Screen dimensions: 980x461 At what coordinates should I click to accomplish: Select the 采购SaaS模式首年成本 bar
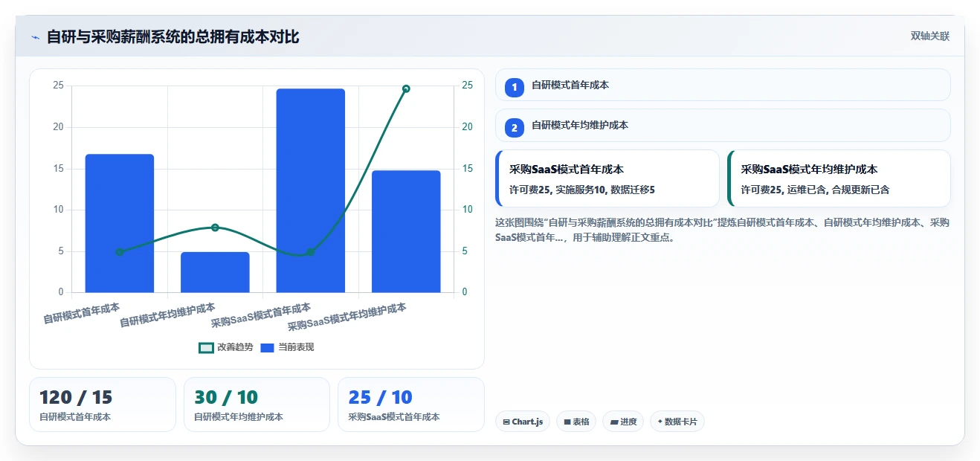click(x=310, y=190)
